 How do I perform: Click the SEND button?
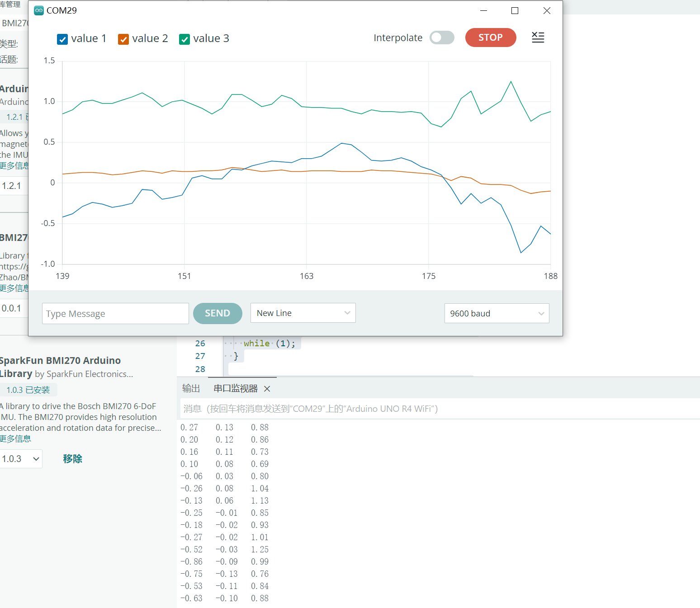tap(218, 313)
